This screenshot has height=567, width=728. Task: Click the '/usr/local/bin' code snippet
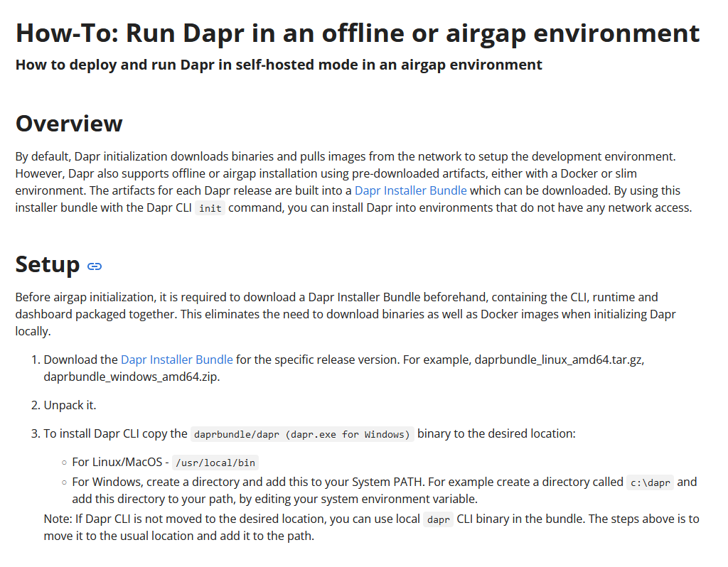click(215, 463)
